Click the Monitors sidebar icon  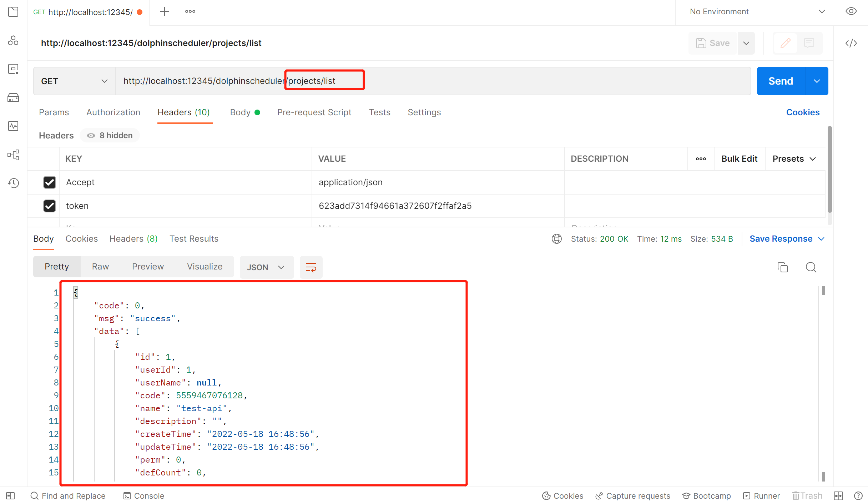click(14, 125)
